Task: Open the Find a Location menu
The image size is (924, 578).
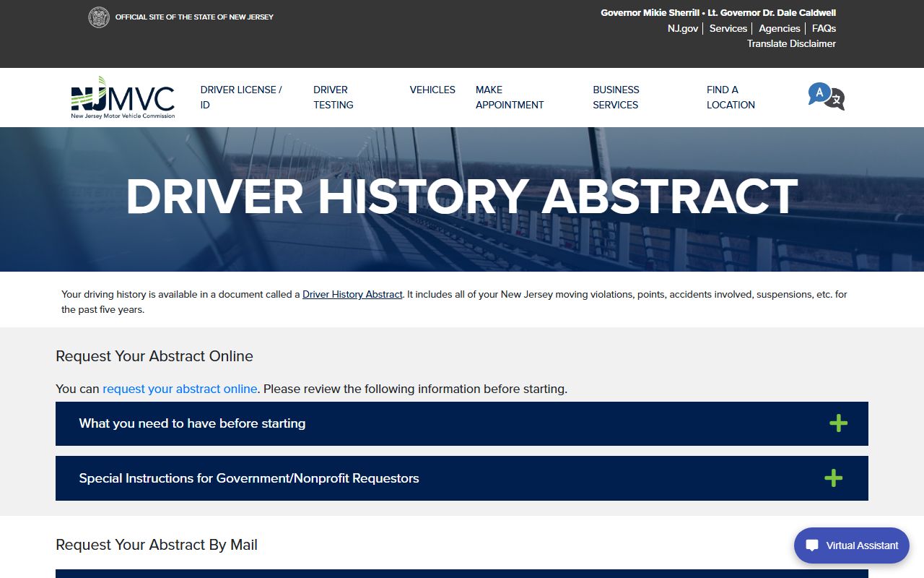Action: click(731, 97)
